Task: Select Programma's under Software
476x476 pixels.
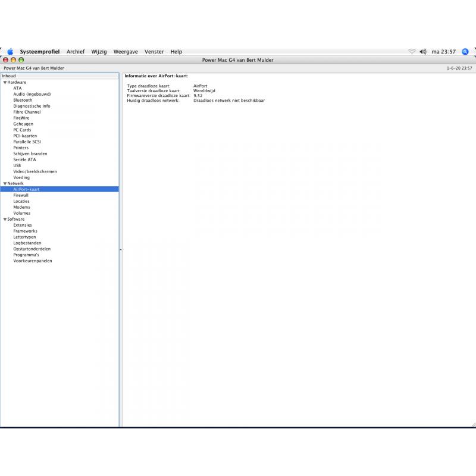Action: 26,255
